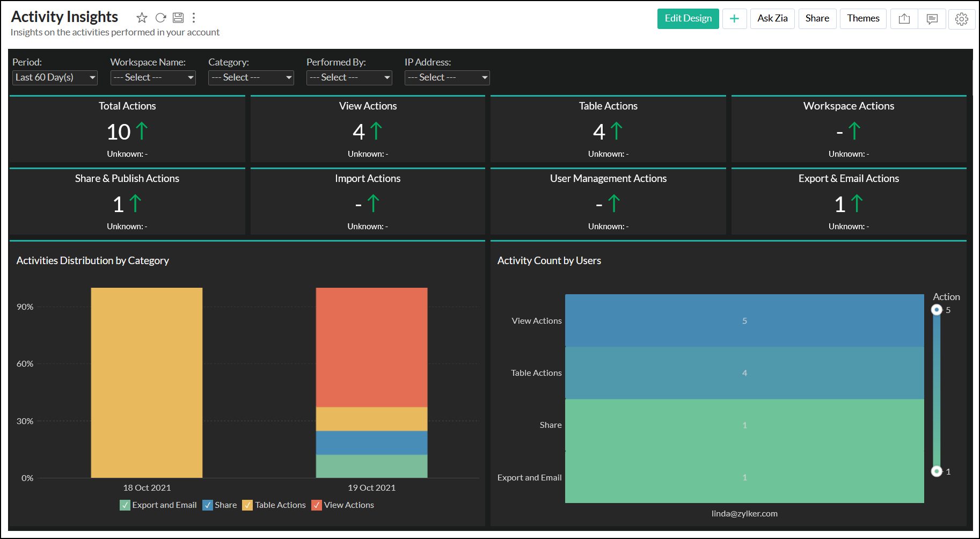Open the settings gear icon
This screenshot has height=539, width=980.
coord(961,19)
